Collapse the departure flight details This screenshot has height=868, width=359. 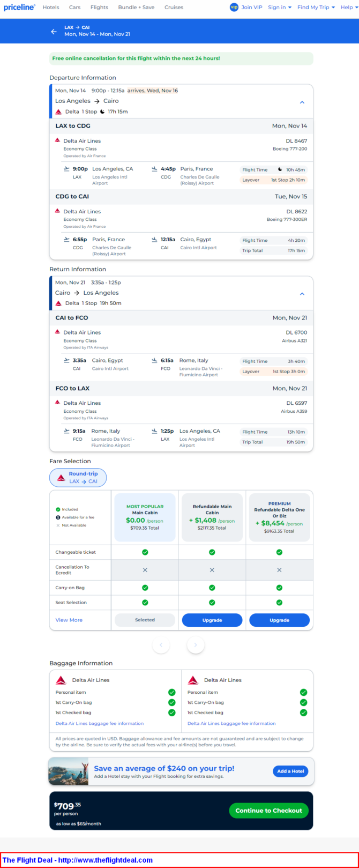[x=302, y=102]
